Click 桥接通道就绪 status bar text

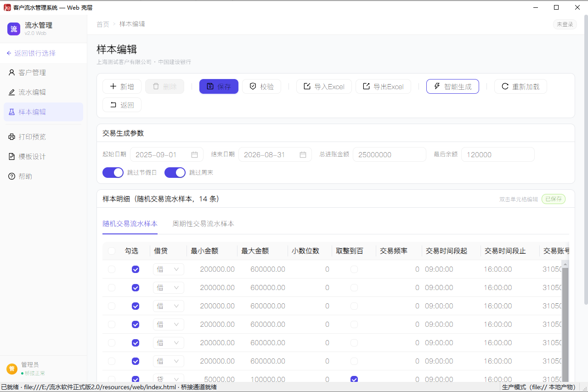198,387
